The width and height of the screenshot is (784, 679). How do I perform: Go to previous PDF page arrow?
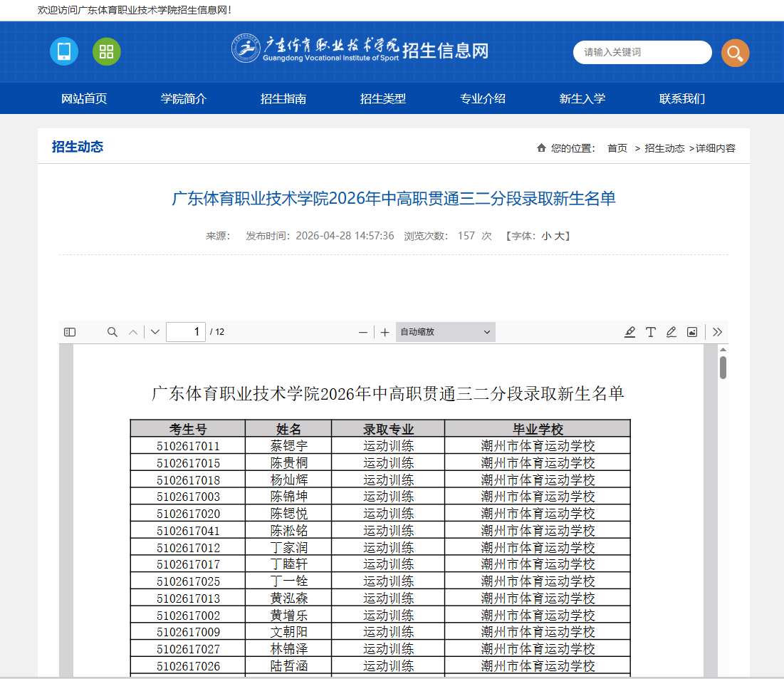tap(133, 332)
